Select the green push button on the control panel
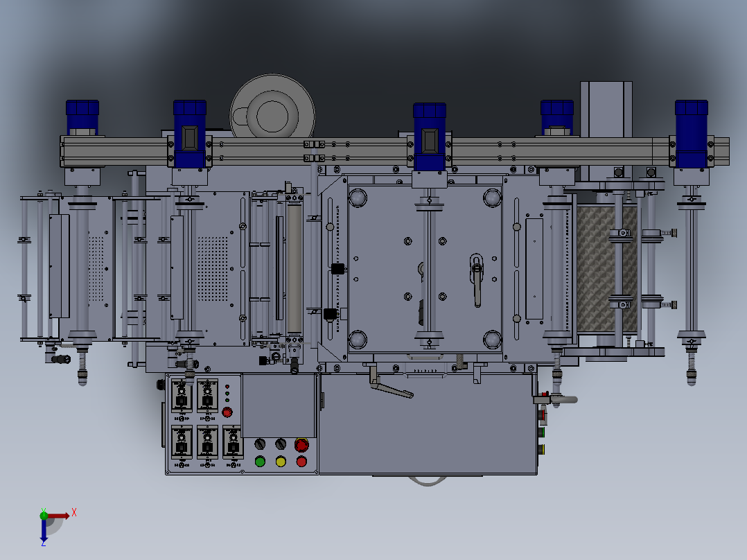The width and height of the screenshot is (747, 560). click(x=260, y=462)
